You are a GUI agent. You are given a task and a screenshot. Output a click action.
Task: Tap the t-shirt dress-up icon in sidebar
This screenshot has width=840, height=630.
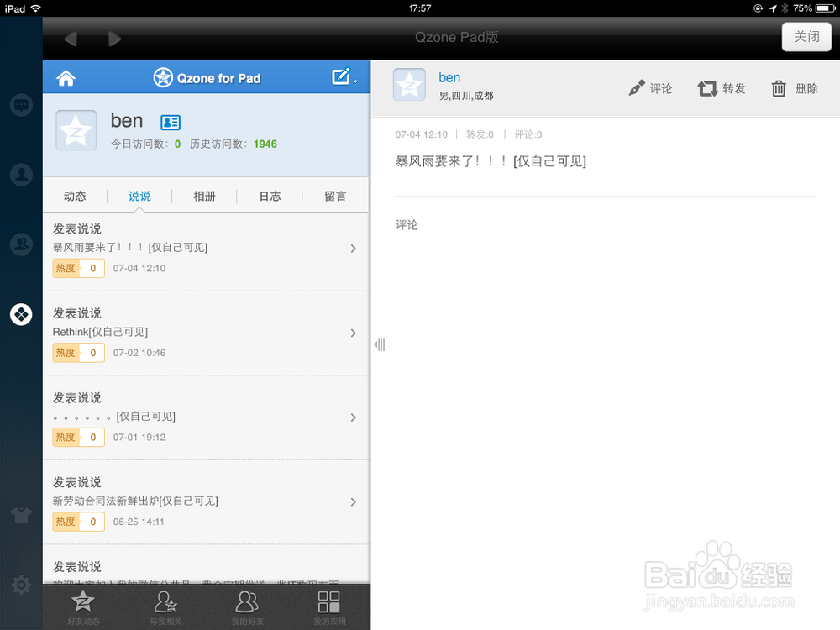click(21, 515)
